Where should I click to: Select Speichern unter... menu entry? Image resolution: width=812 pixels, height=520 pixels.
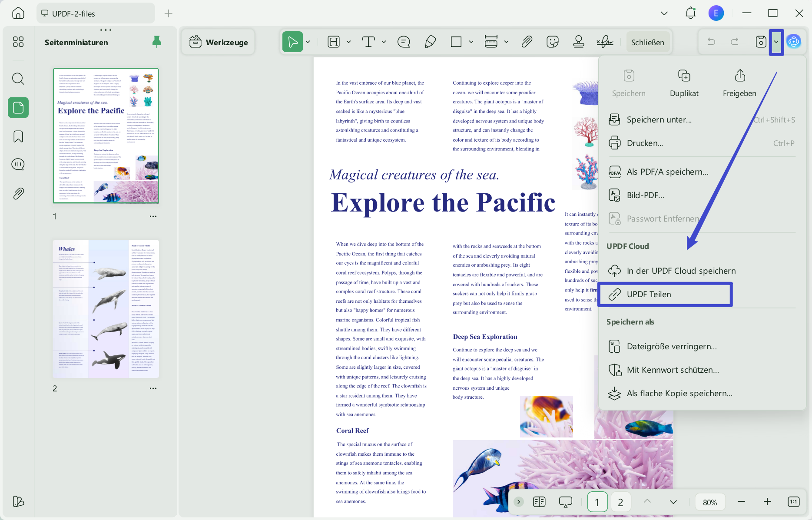[702, 119]
